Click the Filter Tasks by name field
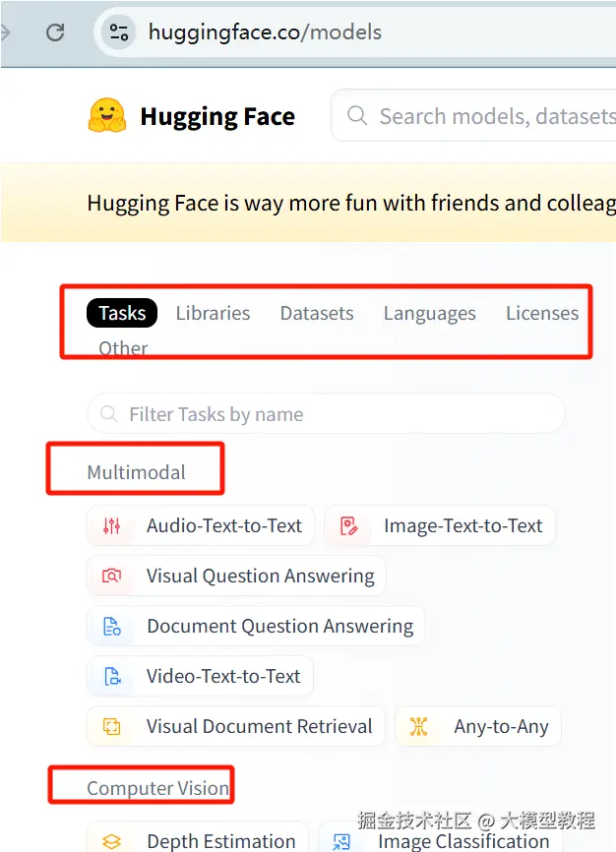This screenshot has height=852, width=616. [325, 413]
